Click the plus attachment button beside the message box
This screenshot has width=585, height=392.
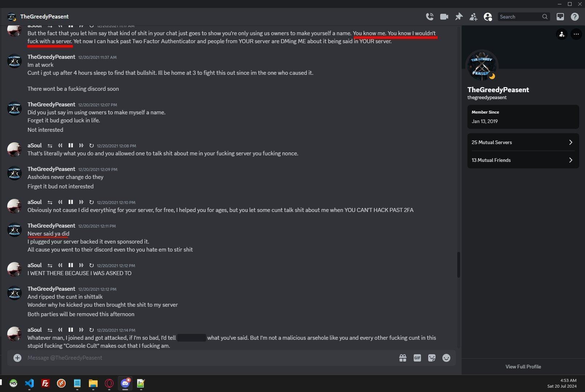coord(17,358)
